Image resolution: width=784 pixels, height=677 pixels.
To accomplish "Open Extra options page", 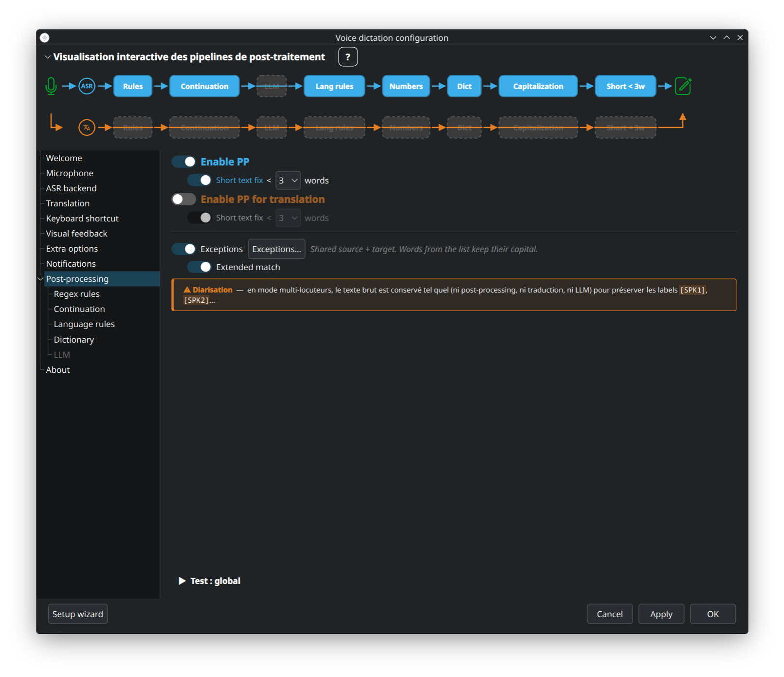I will (72, 248).
